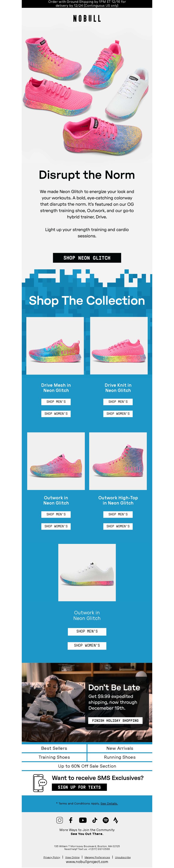Open the Spotify icon link
Screen dimensions: 174x868
click(x=105, y=820)
